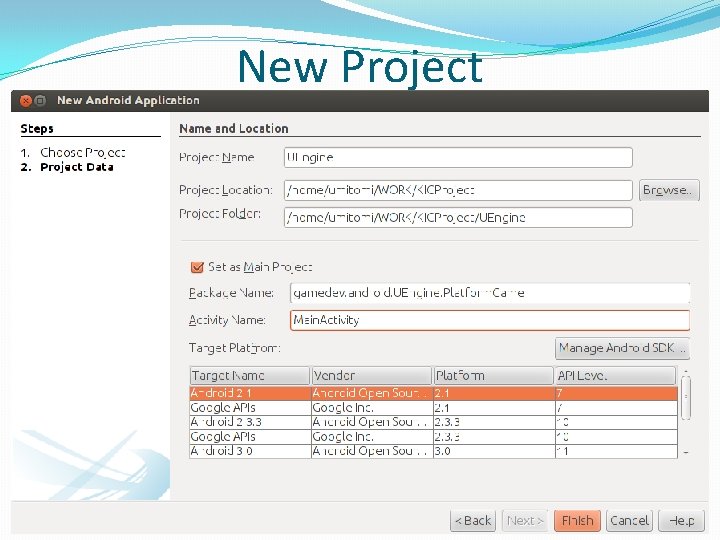Screen dimensions: 720x540
Task: Click the Project Data step
Action: click(77, 167)
